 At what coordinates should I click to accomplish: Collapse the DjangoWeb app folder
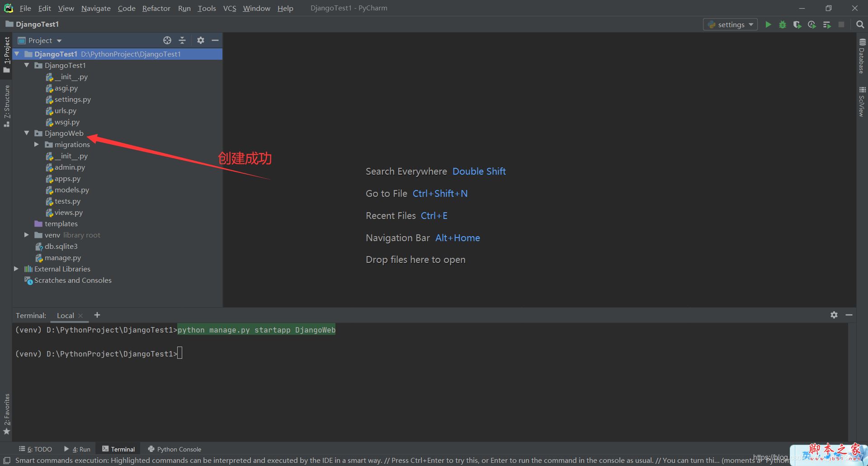click(27, 133)
